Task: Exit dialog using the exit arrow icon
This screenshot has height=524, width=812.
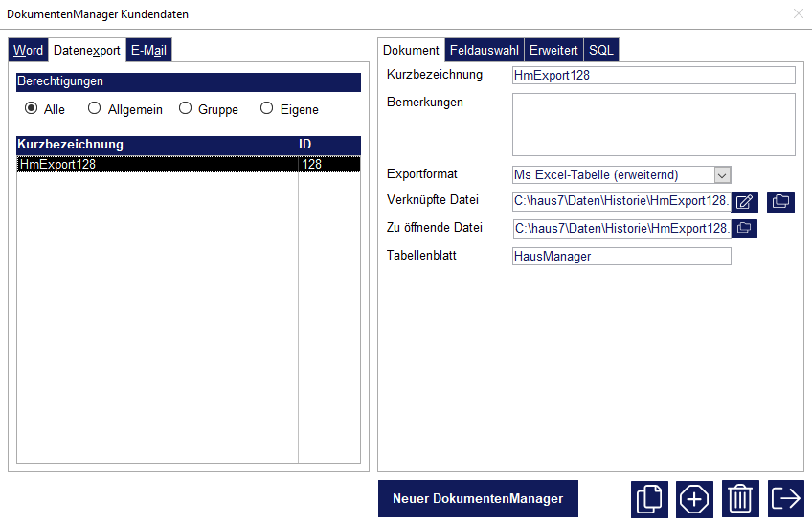Action: point(785,498)
